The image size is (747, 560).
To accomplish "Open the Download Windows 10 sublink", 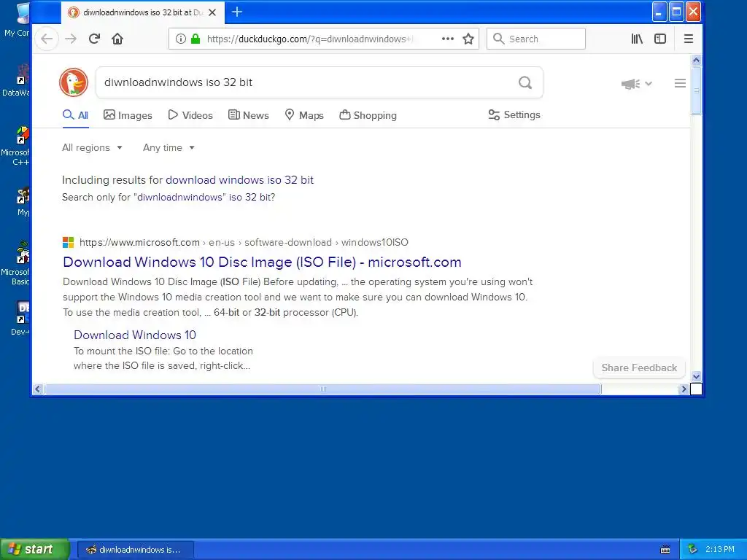I will (135, 335).
